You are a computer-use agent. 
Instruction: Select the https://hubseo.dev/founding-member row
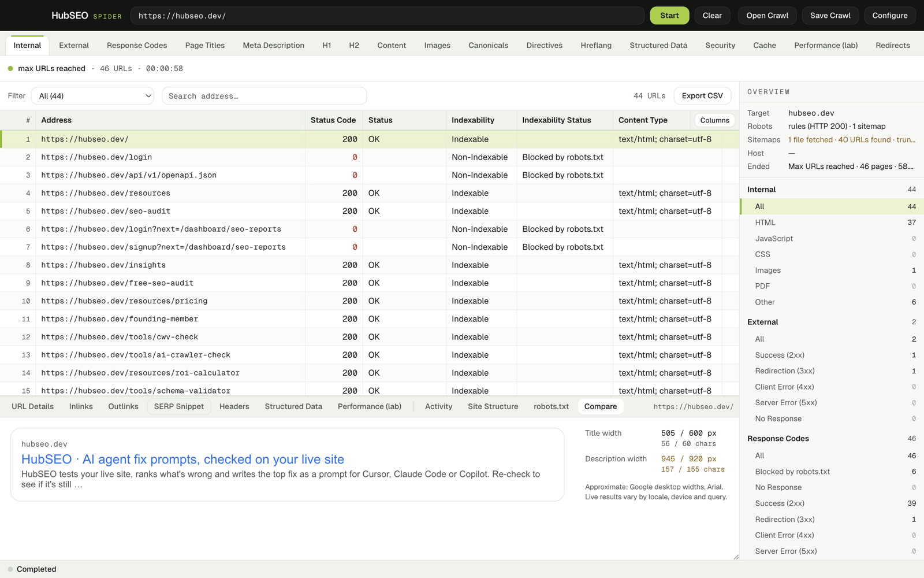[370, 319]
